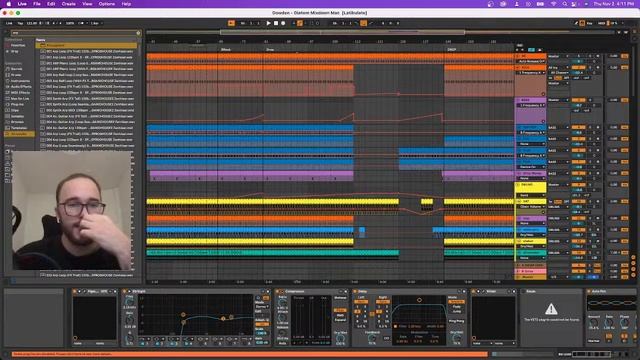Jump to the Break locator marker
Viewport: 640px width, 360px height.
point(226,49)
